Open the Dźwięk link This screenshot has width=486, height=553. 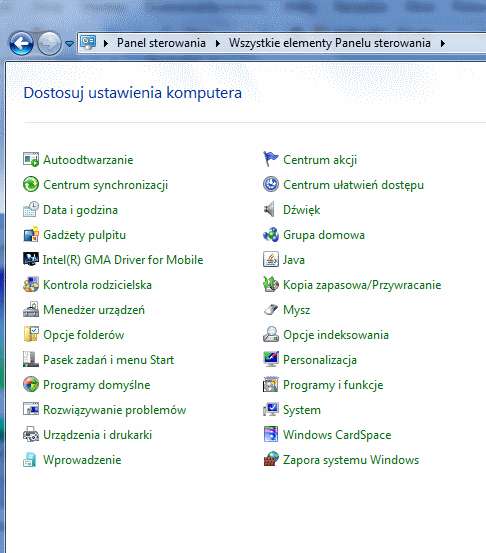coord(302,210)
